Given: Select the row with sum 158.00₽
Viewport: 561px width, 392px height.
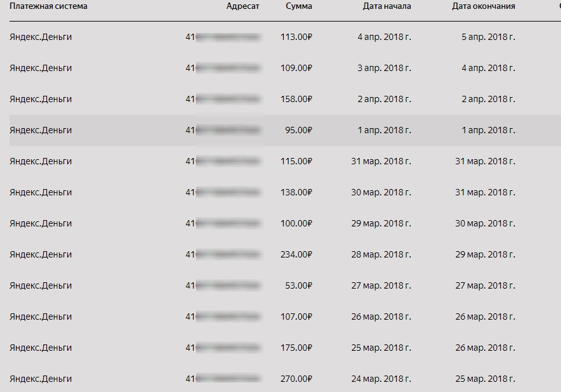Looking at the screenshot, I should 279,99.
